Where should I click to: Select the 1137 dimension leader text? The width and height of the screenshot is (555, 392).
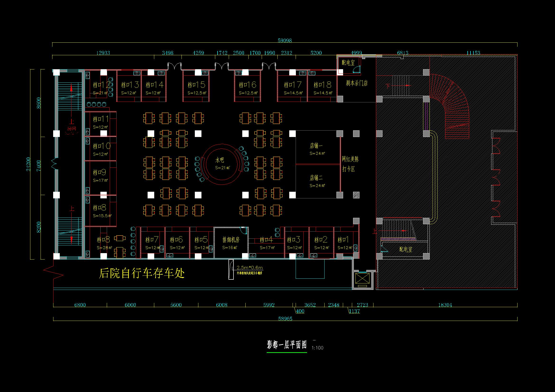pyautogui.click(x=354, y=311)
